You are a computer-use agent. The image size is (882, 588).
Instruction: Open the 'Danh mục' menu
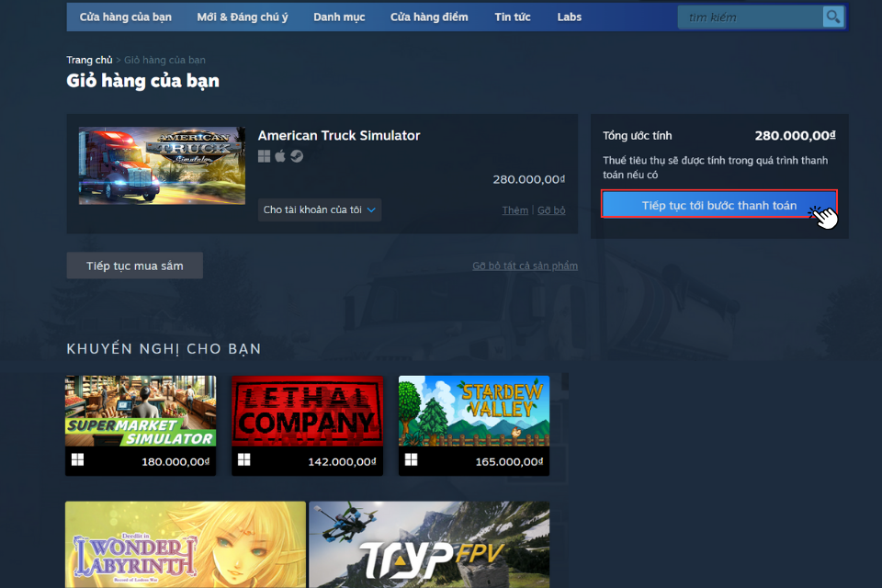coord(339,17)
